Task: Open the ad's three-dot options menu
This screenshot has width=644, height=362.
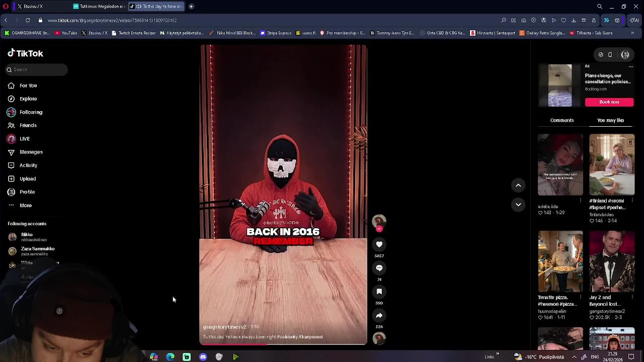Action: 630,66
